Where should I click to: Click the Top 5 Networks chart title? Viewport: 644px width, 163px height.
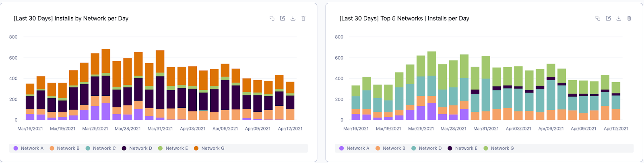coord(404,19)
